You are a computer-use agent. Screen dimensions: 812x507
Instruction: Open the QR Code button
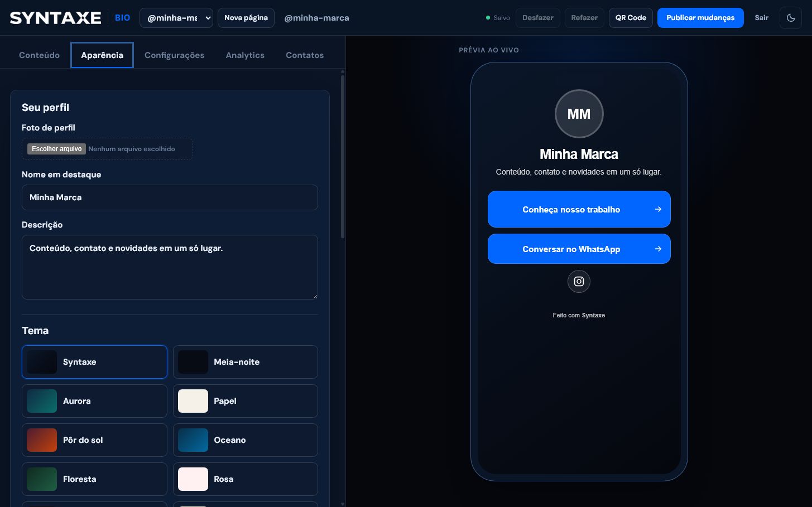click(x=631, y=18)
